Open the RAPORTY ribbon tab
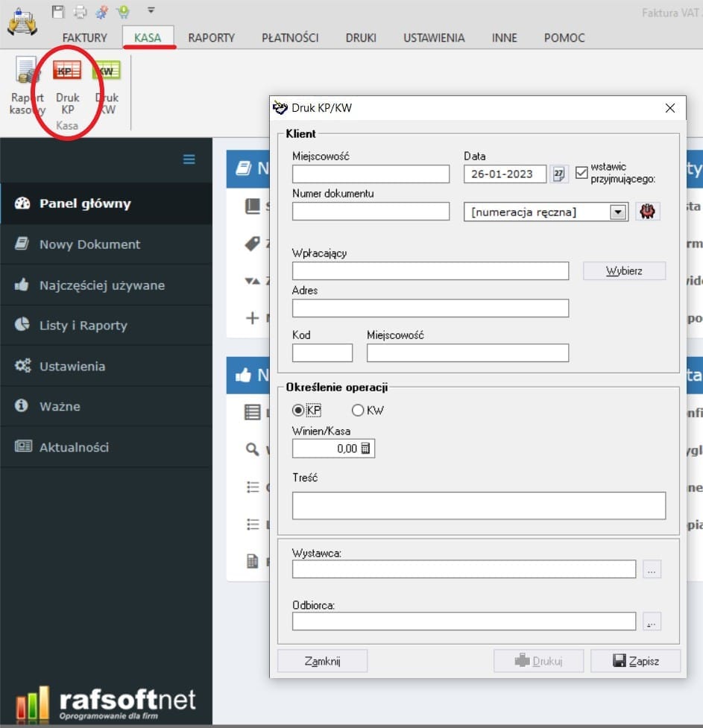The width and height of the screenshot is (703, 728). point(211,37)
